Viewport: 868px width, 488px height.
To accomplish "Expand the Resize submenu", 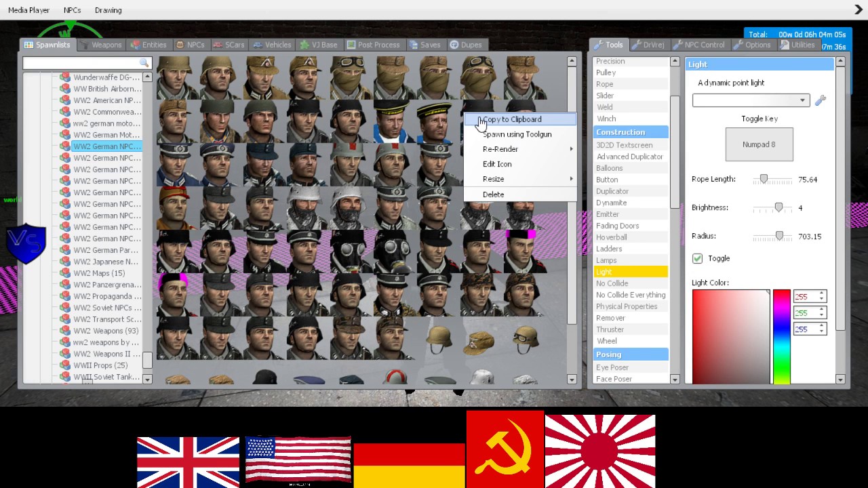I will pos(520,179).
